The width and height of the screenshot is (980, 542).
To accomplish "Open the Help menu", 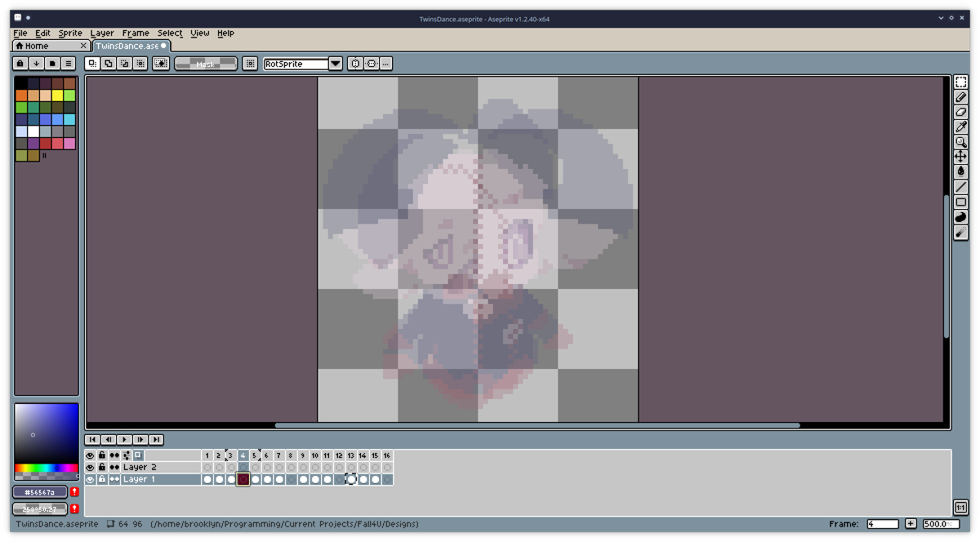I will (x=225, y=33).
